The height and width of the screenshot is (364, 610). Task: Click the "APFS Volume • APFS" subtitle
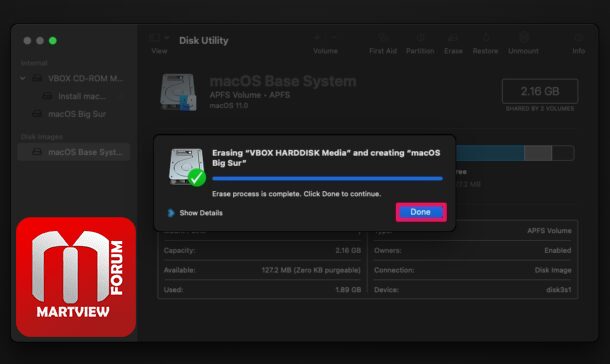[250, 95]
